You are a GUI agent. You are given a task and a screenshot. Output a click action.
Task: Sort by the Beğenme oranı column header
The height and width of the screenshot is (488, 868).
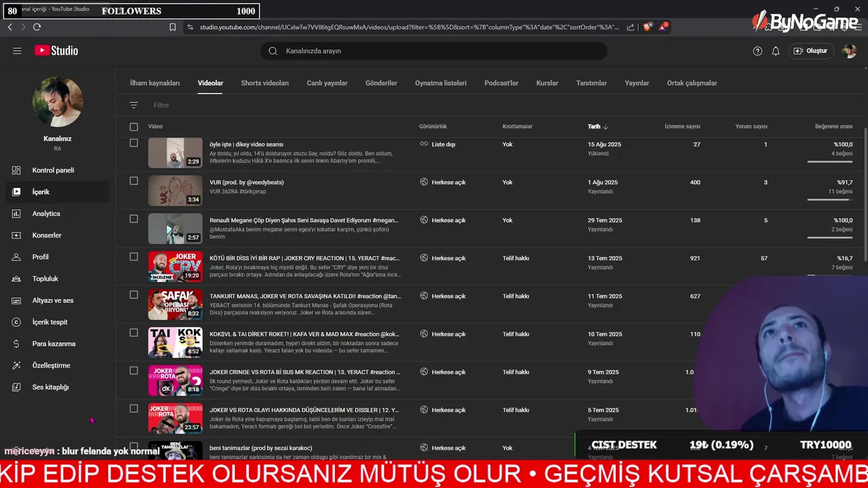pyautogui.click(x=833, y=127)
